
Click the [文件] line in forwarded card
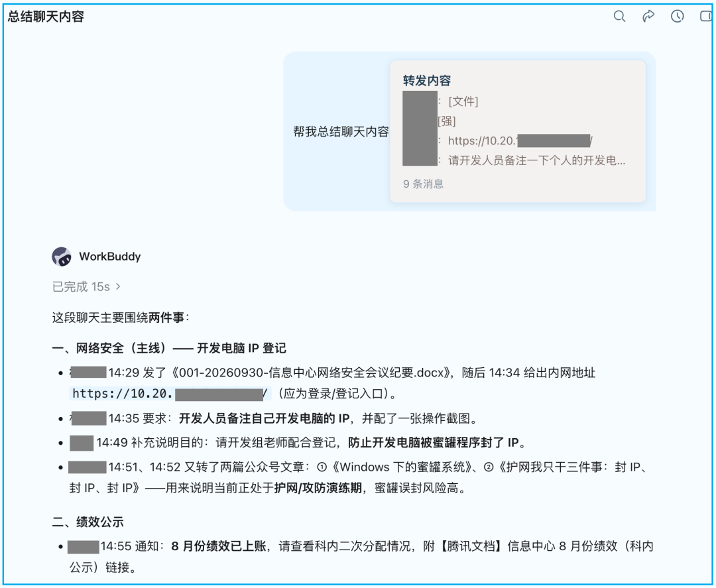point(463,101)
